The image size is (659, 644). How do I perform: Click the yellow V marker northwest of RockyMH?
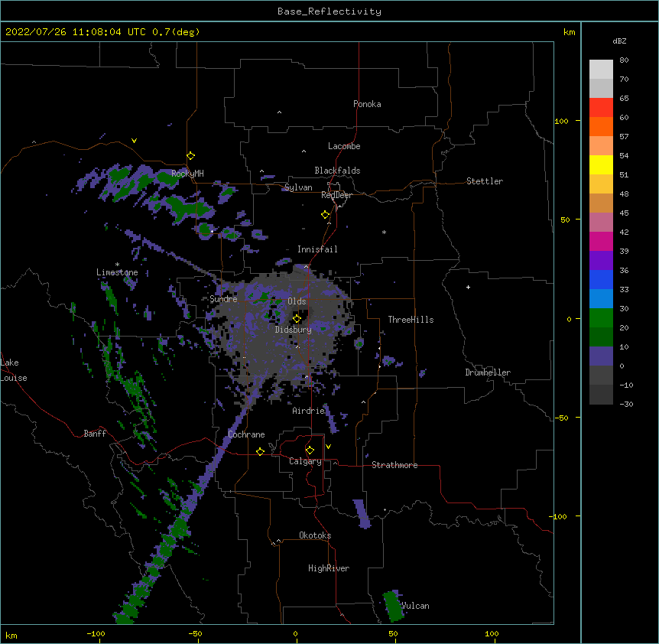tap(134, 141)
